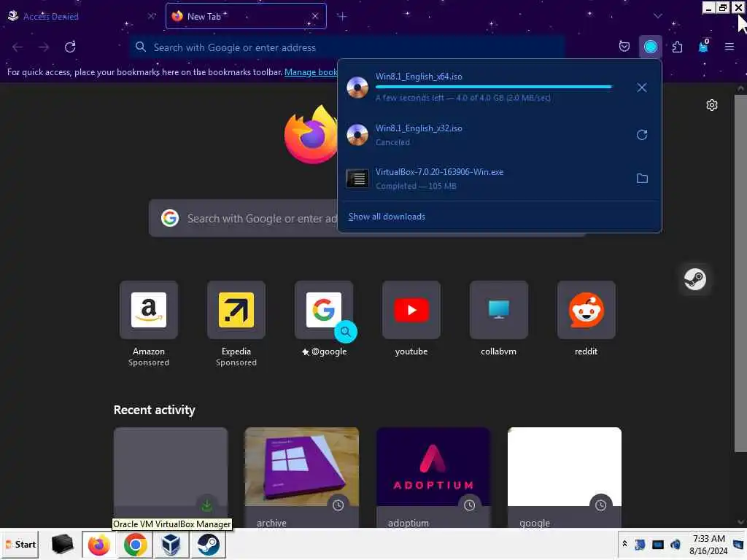Image resolution: width=747 pixels, height=560 pixels.
Task: Click the shopping extension badge icon
Action: 703,46
